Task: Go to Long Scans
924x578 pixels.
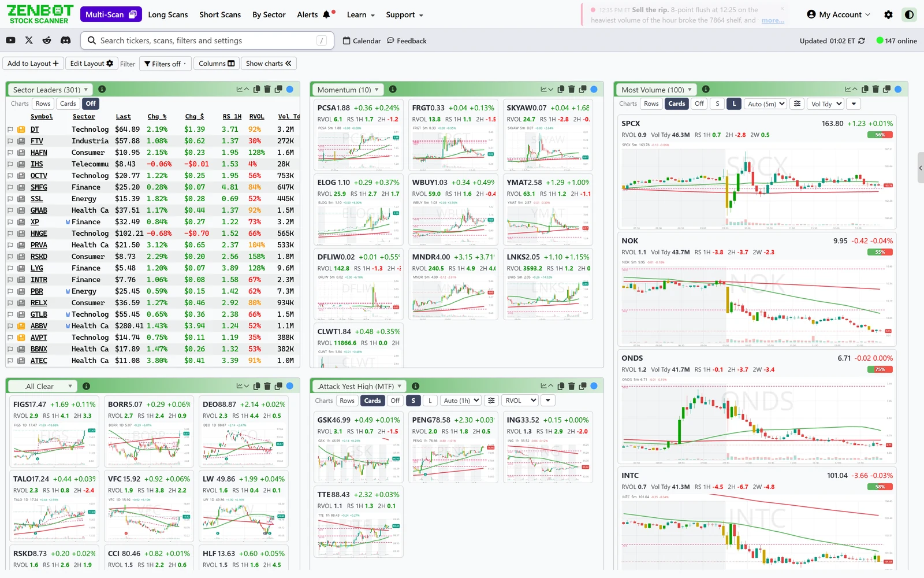Action: pos(168,14)
